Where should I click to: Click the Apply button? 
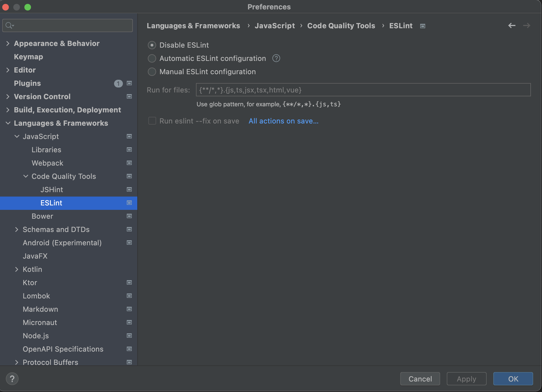(x=466, y=379)
